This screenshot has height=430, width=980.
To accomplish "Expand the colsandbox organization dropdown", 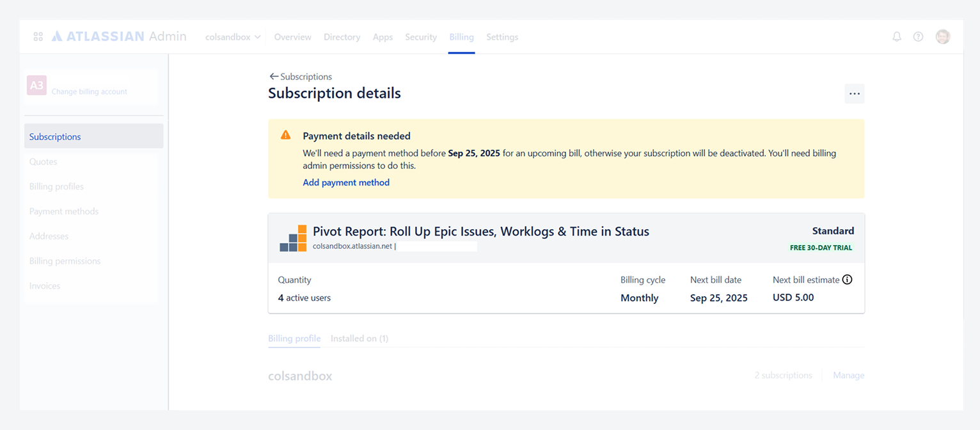I will pyautogui.click(x=233, y=37).
